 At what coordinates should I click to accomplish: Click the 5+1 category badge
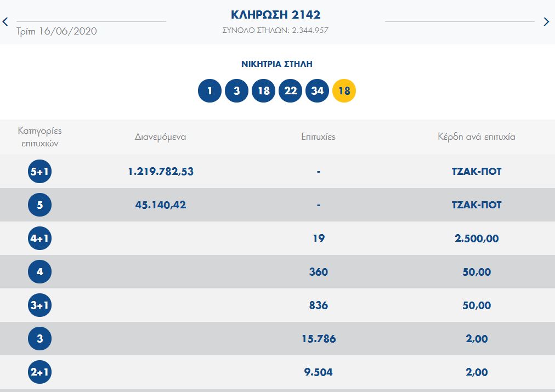[x=39, y=171]
